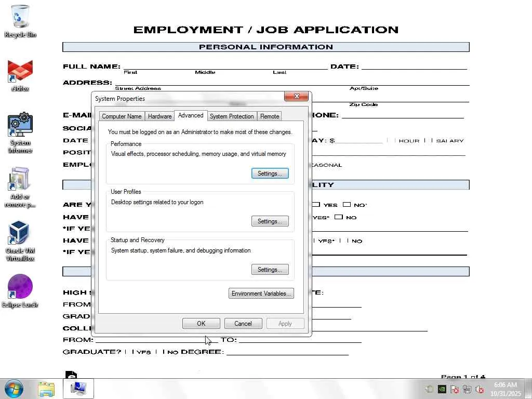Select the Advanced tab
This screenshot has width=532, height=399.
pos(191,115)
